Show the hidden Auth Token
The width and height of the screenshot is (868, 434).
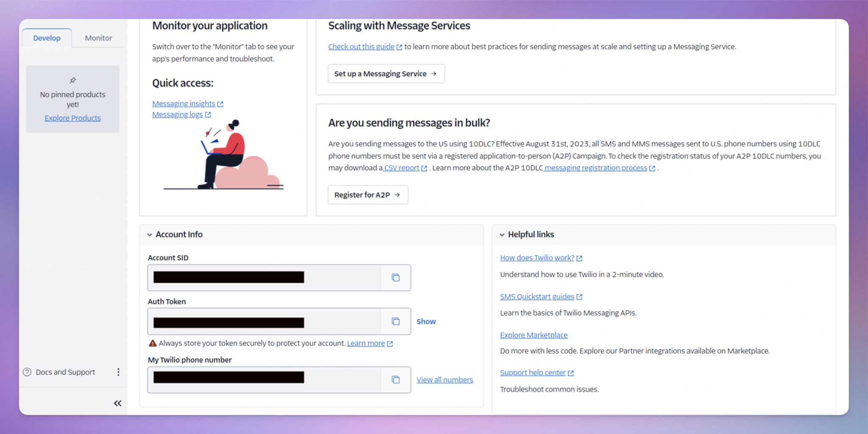click(x=426, y=321)
